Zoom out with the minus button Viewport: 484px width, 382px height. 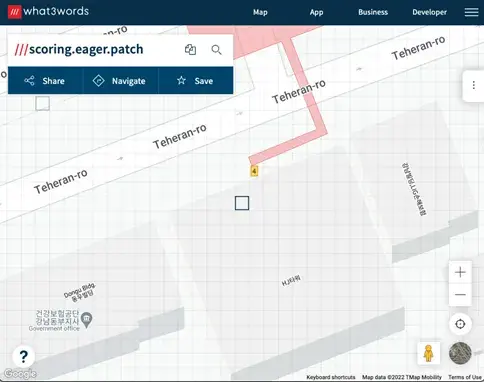click(460, 295)
